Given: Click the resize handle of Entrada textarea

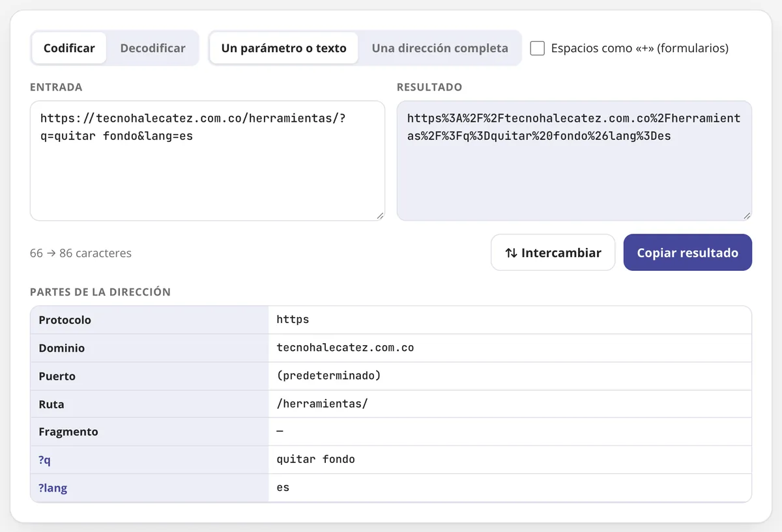Looking at the screenshot, I should 380,216.
